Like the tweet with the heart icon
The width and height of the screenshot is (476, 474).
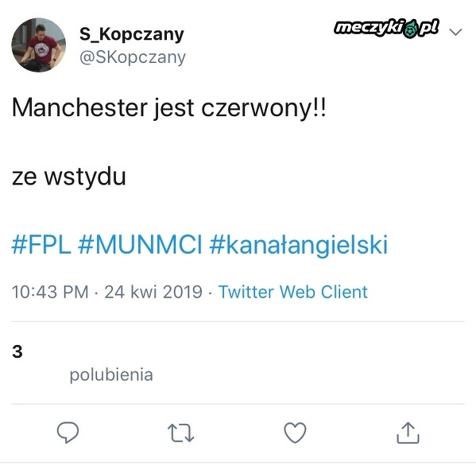[295, 433]
